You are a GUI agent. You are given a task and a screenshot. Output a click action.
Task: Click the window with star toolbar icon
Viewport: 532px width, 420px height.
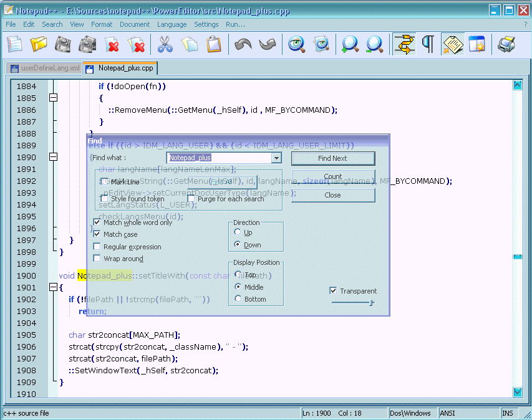point(477,44)
